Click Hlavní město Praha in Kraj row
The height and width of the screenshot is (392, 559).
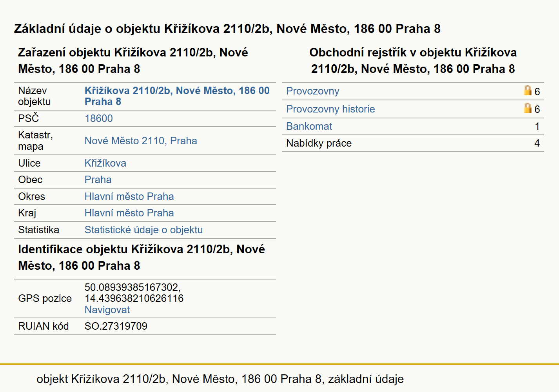point(129,213)
